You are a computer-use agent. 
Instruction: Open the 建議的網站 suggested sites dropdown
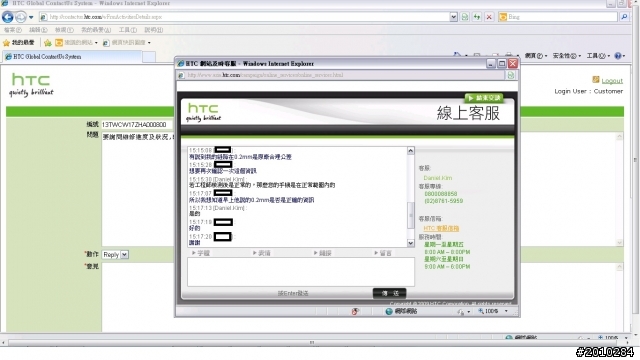point(77,42)
